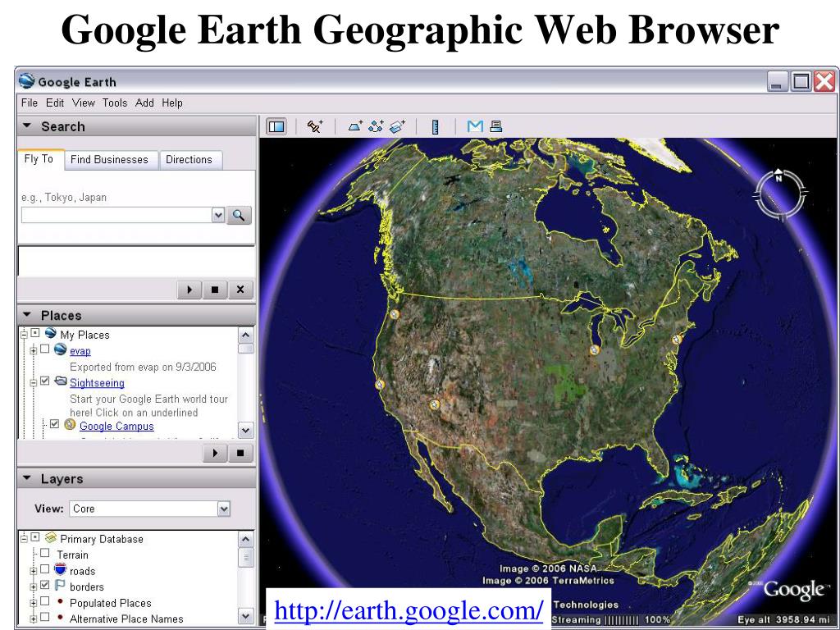The width and height of the screenshot is (840, 630).
Task: Click the placemark on the US East Coast
Action: tap(677, 339)
